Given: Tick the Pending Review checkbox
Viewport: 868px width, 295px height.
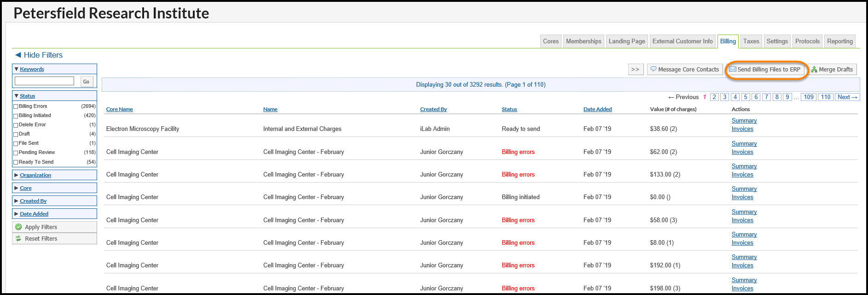Looking at the screenshot, I should click(16, 153).
